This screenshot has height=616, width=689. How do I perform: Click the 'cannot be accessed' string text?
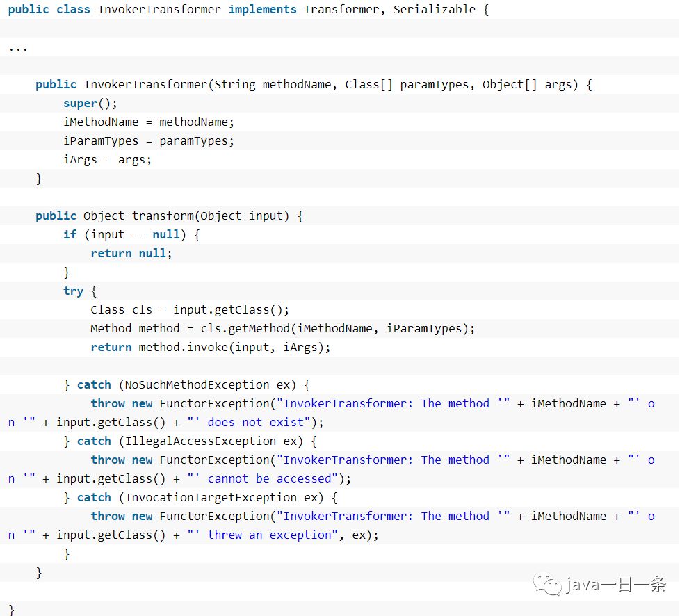point(269,478)
